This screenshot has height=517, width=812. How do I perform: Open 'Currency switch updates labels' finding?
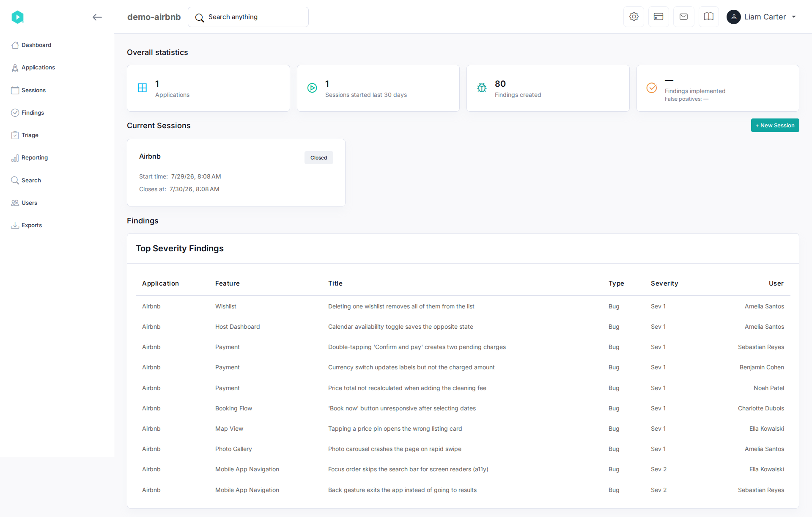pos(463,367)
